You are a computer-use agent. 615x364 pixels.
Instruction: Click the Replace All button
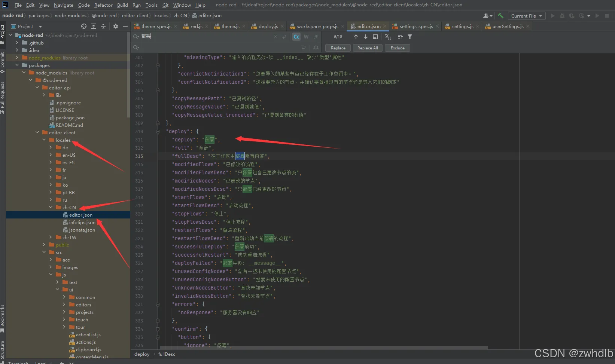coord(367,48)
